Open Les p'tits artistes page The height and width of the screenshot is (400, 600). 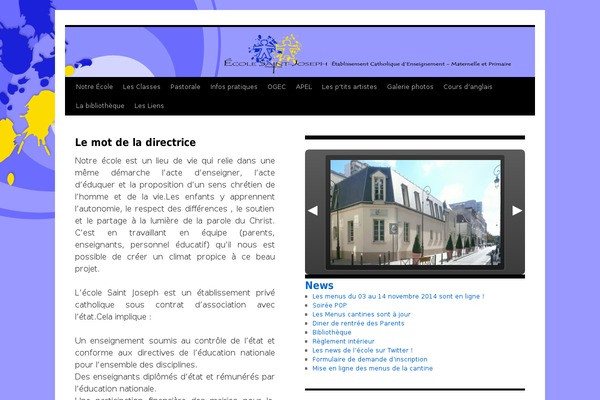349,87
